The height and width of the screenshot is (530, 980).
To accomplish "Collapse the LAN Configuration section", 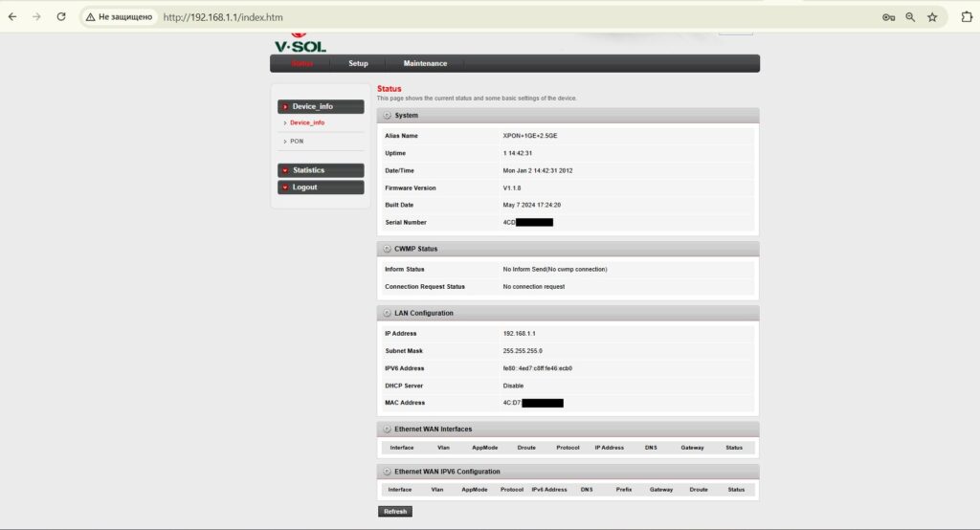I will (x=388, y=313).
